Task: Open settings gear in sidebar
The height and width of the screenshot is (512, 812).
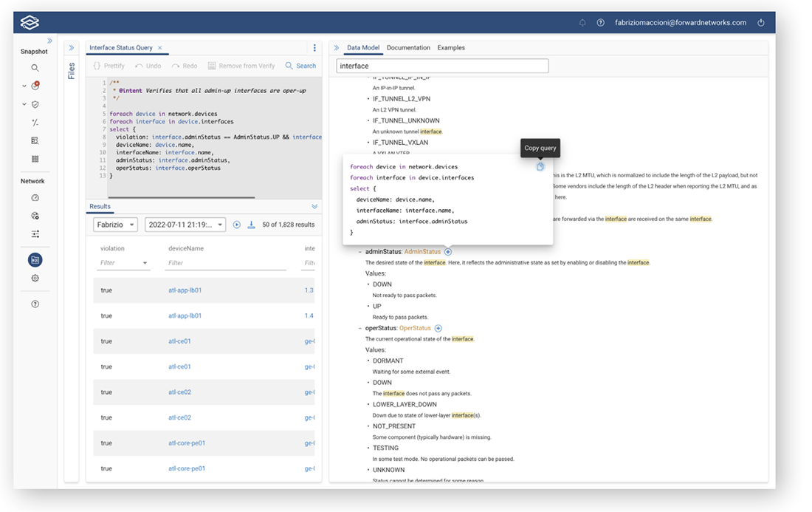Action: 35,279
